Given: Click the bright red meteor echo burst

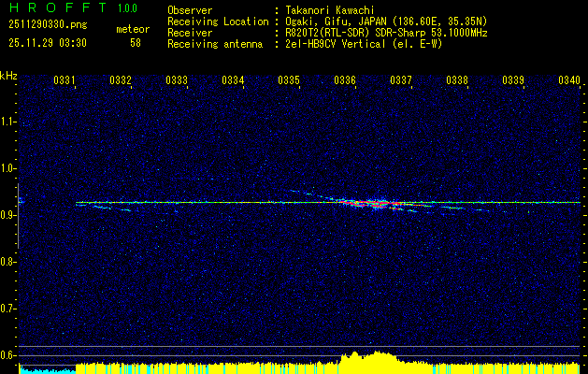Looking at the screenshot, I should (371, 203).
